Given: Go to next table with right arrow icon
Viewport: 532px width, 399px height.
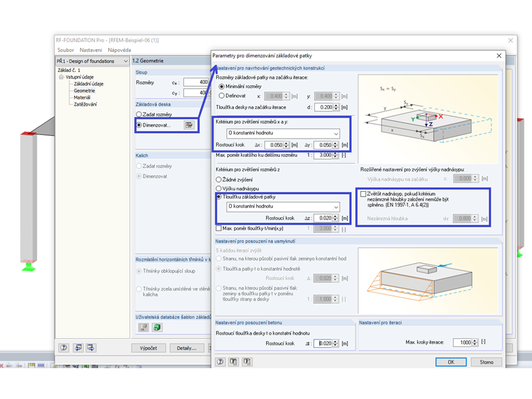Looking at the screenshot, I should [91, 348].
